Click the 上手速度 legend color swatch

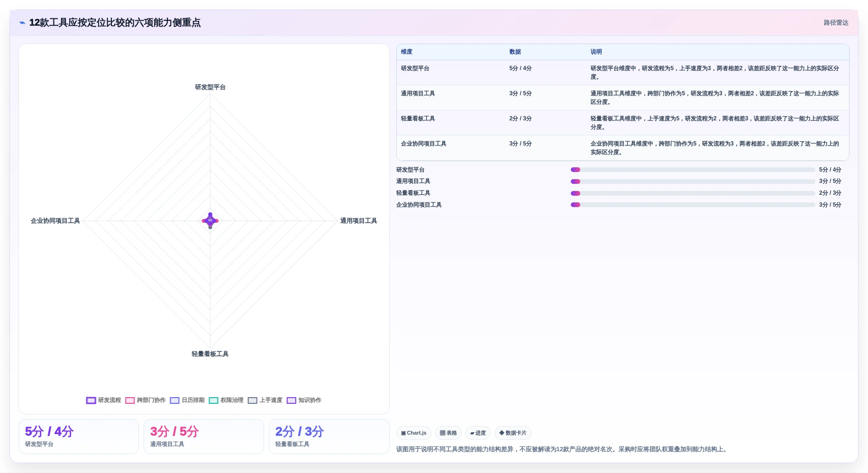point(253,400)
